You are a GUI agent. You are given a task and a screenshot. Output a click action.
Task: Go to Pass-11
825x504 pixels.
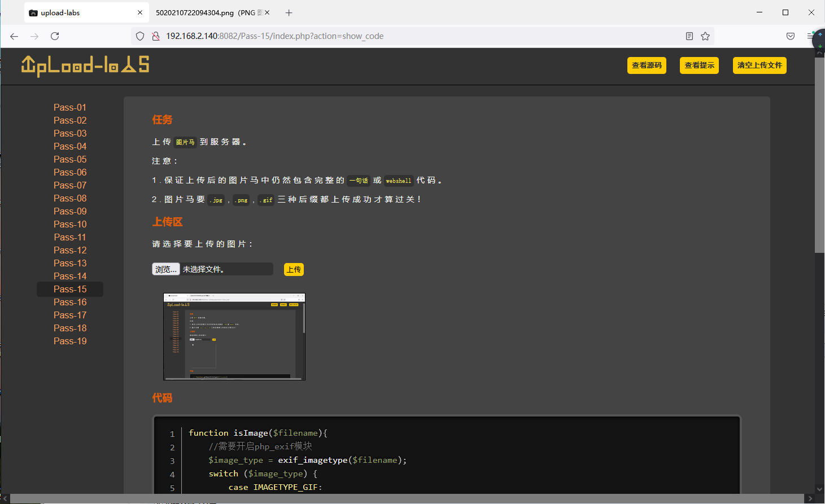point(70,237)
